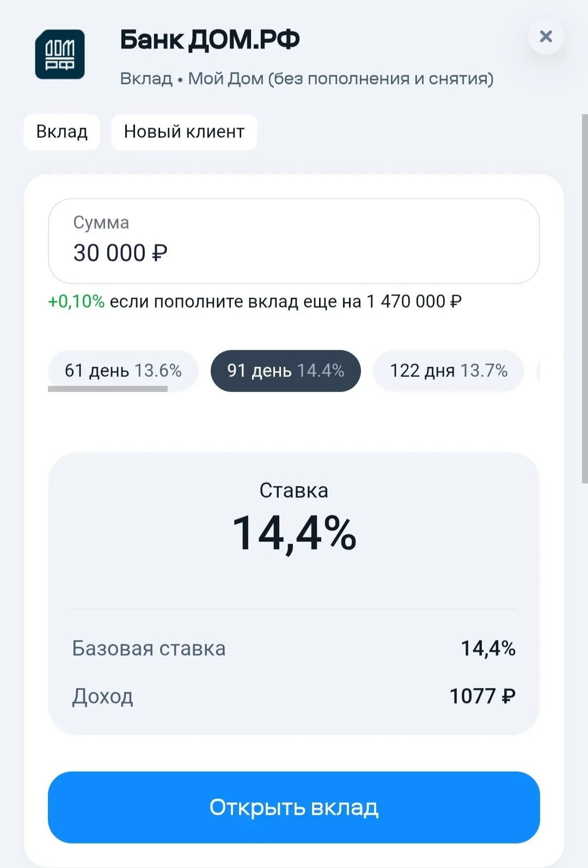Click the horizontal term list scrollbar

pos(108,389)
